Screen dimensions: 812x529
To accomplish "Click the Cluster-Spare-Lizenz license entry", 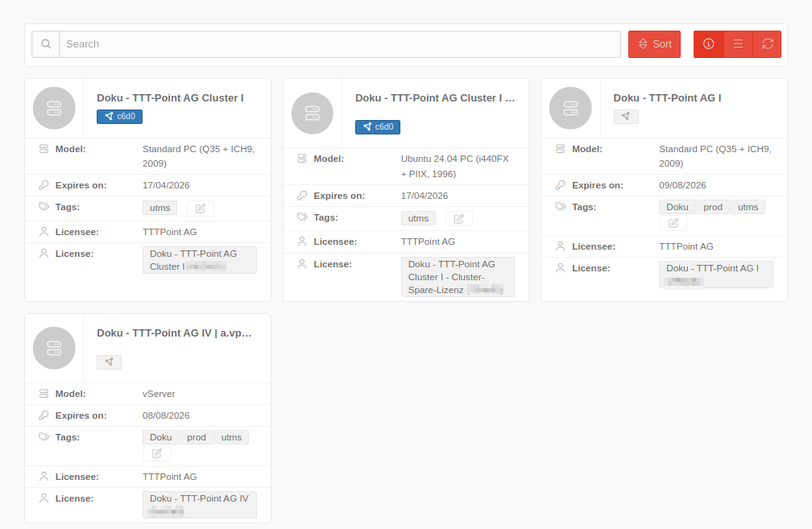I will [457, 277].
